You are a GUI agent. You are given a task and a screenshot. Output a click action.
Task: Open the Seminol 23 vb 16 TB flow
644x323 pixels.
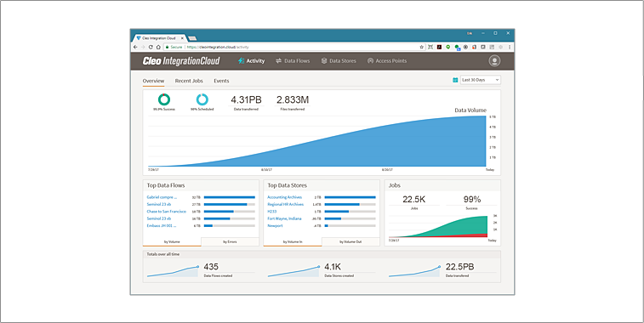159,218
